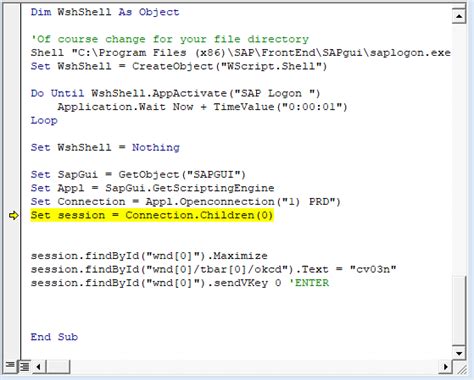474x380 pixels.
Task: Click the 'End Sub' line
Action: pos(54,337)
